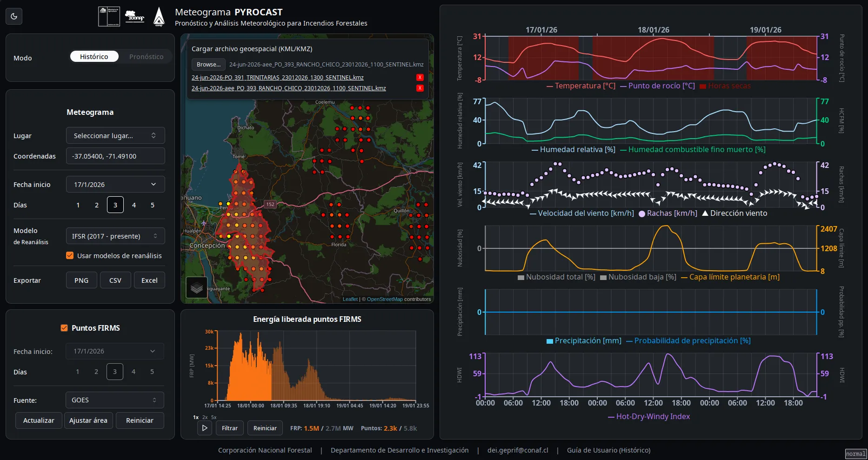
Task: Export the meteogram as Excel
Action: [x=149, y=280]
